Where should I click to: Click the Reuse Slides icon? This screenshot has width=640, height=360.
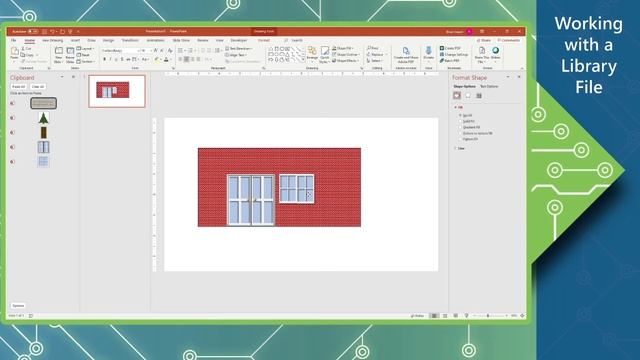70,51
